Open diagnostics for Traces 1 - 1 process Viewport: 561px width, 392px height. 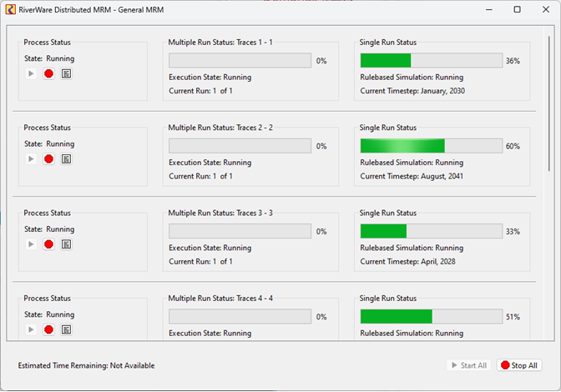(66, 73)
